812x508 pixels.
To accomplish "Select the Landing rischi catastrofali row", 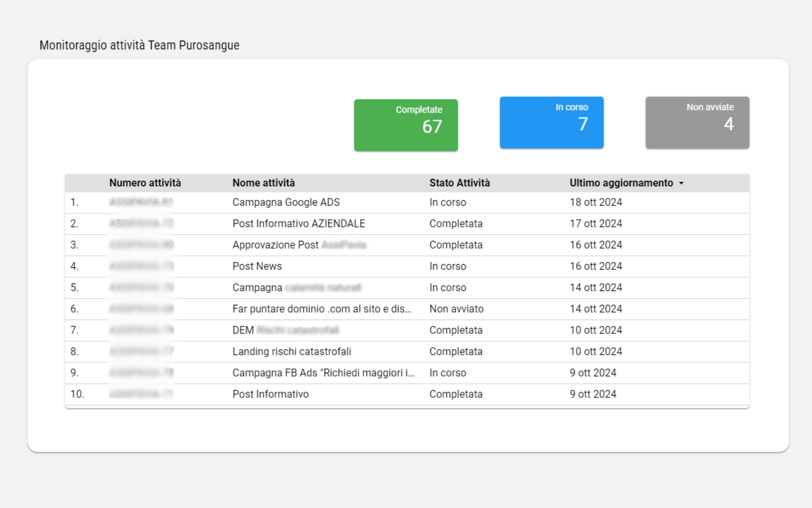I will tap(407, 352).
